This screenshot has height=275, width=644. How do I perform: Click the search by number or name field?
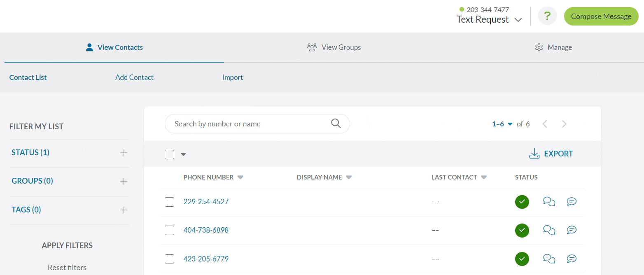(x=247, y=124)
